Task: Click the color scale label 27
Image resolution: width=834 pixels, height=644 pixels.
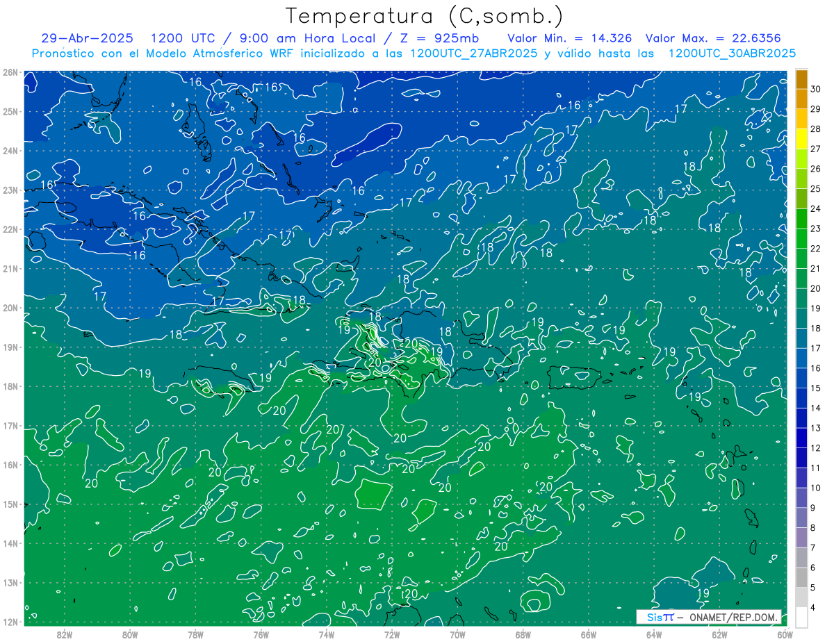Action: tap(816, 149)
